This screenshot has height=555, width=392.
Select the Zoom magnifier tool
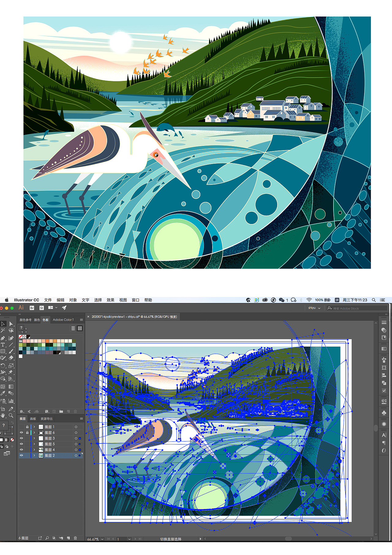pos(11,416)
